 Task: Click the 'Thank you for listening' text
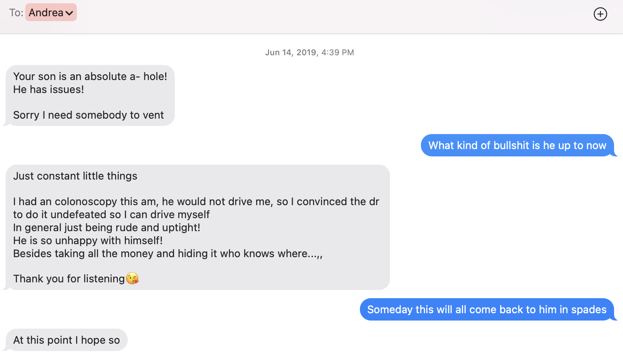pos(69,279)
